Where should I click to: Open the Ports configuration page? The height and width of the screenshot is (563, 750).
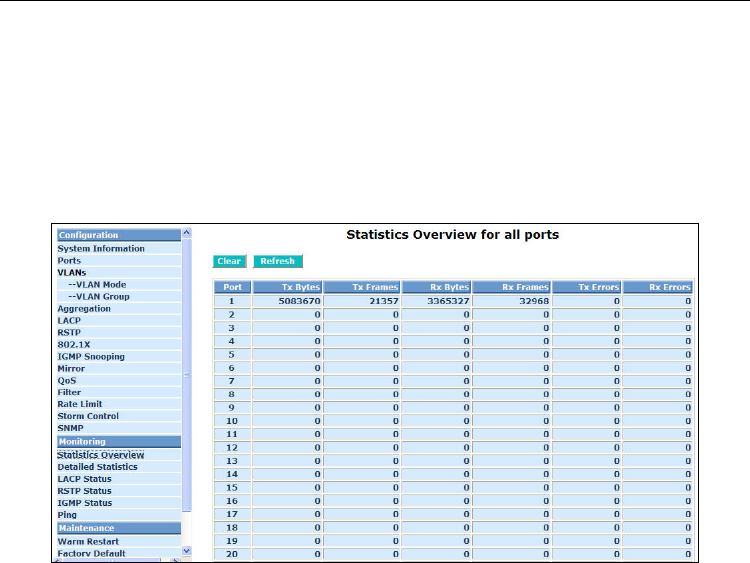[69, 260]
